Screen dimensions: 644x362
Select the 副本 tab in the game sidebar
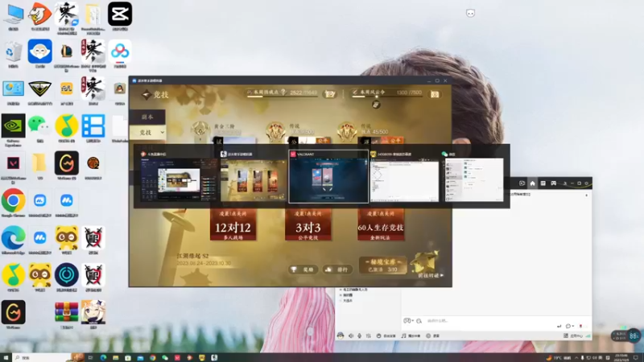click(x=147, y=117)
